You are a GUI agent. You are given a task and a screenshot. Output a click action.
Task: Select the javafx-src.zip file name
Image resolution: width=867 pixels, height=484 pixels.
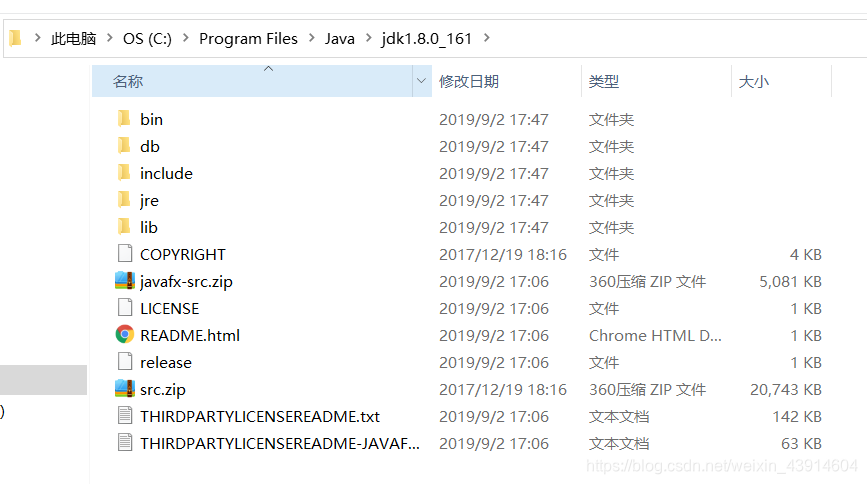point(186,282)
